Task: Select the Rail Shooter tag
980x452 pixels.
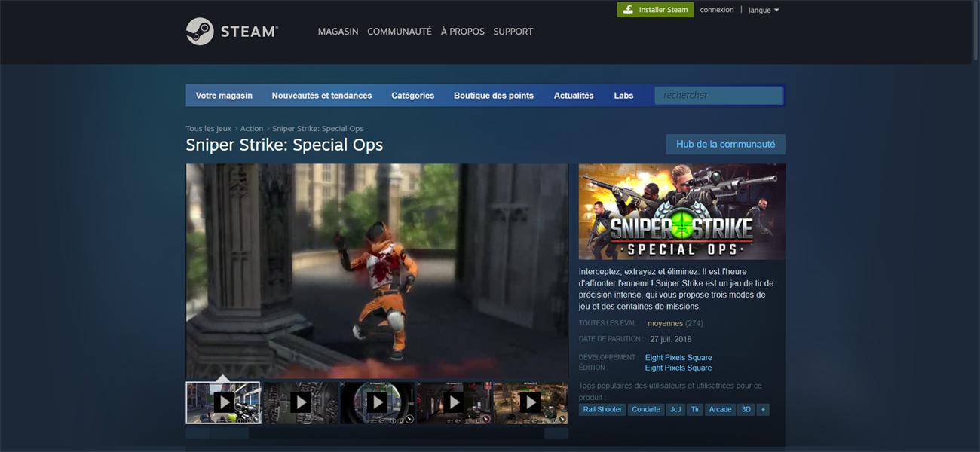Action: click(x=602, y=410)
